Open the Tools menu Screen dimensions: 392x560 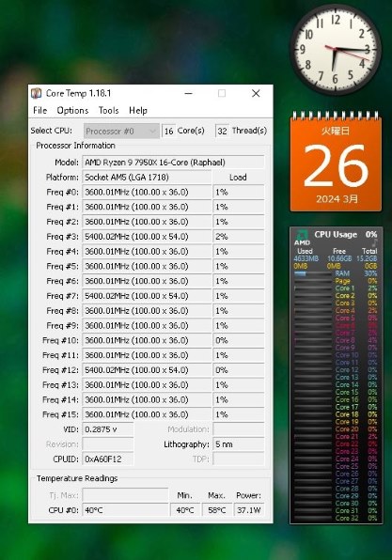[109, 110]
